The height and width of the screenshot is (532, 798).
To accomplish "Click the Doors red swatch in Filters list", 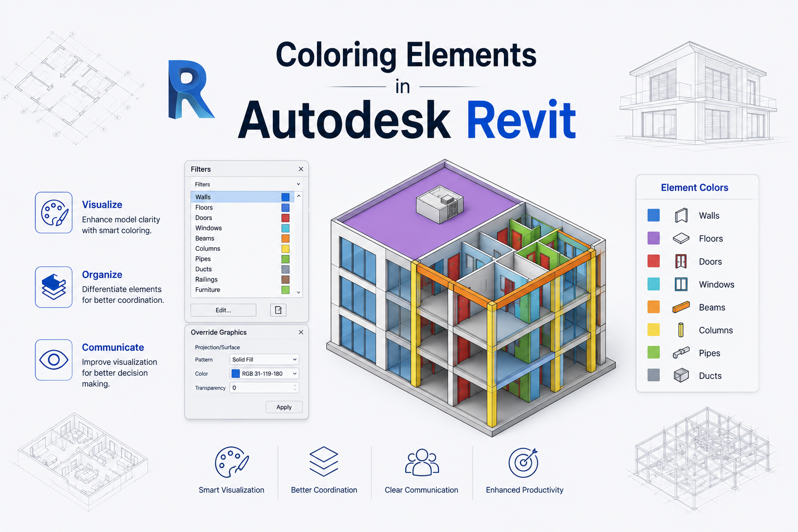I will (285, 218).
